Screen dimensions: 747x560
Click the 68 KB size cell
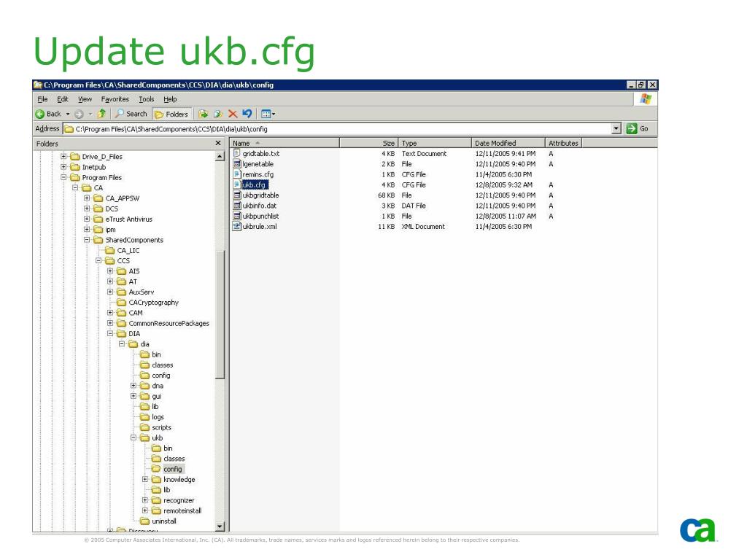387,195
